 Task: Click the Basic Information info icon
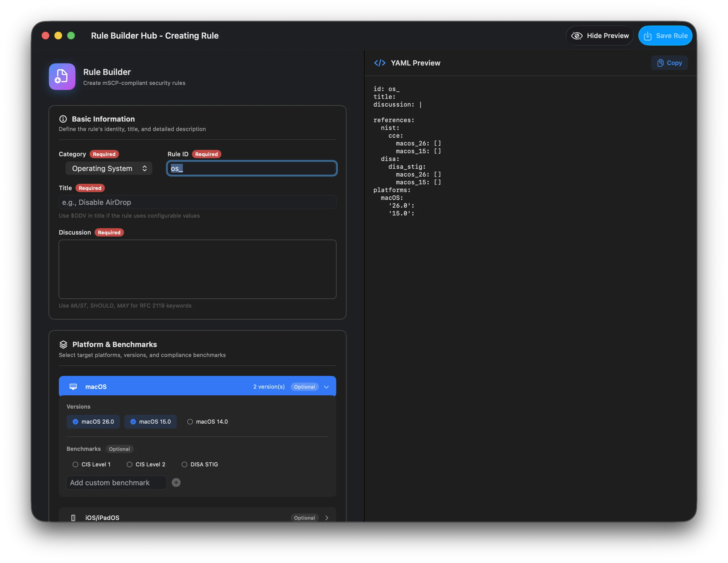point(63,119)
